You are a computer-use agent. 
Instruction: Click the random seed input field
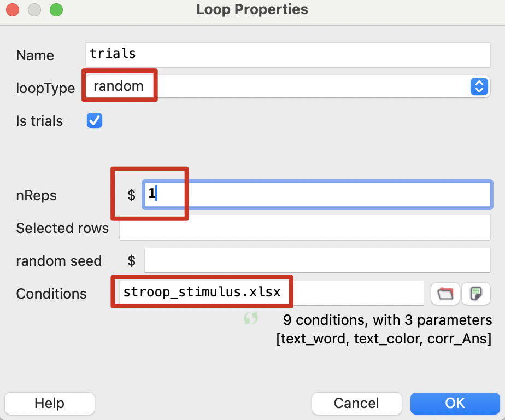[x=317, y=261]
